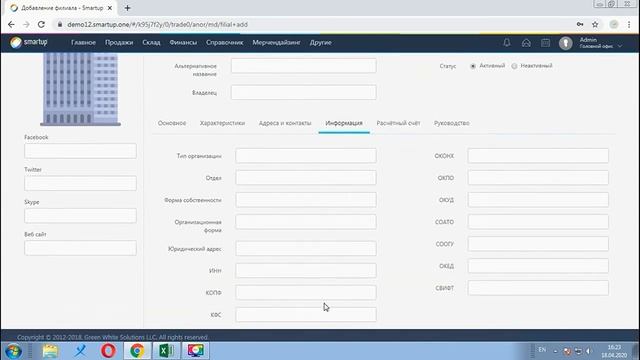Click the Владелец field
Screen dimensions: 640x360
click(303, 92)
